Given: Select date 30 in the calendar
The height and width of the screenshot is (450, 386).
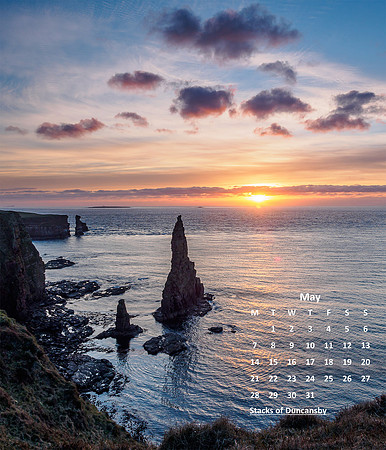Looking at the screenshot, I should tap(292, 395).
